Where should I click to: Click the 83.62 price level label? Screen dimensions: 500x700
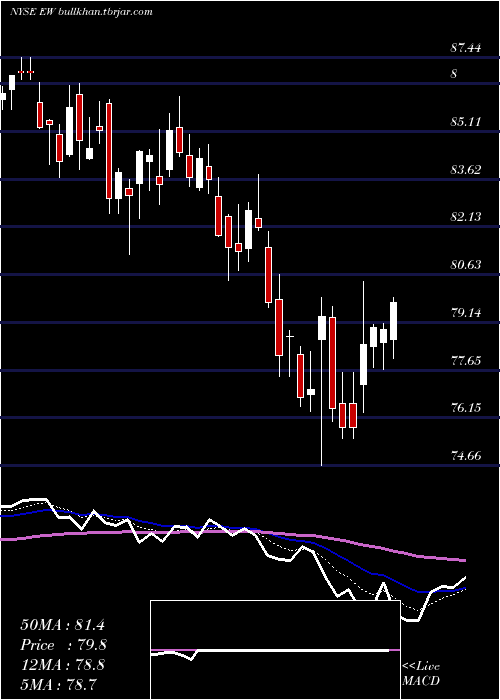(x=466, y=170)
